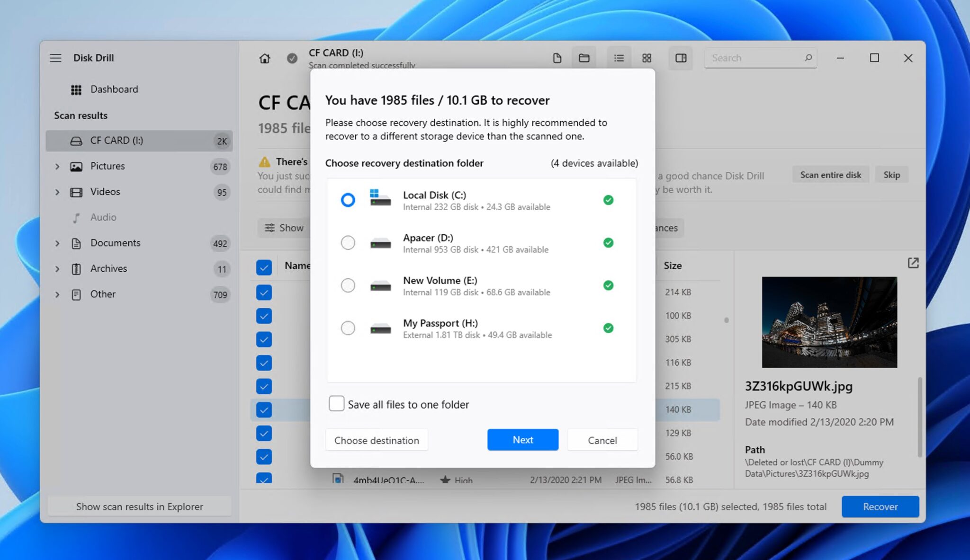This screenshot has width=970, height=560.
Task: Expand the Documents category
Action: pyautogui.click(x=57, y=243)
